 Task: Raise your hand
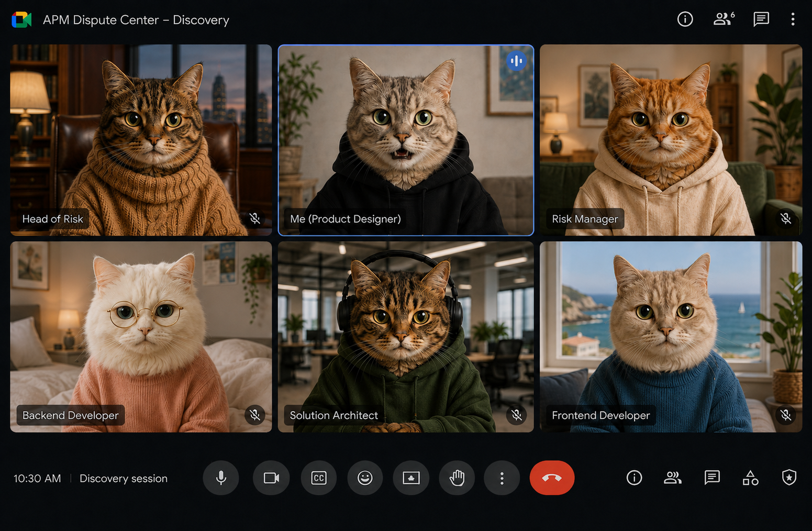point(457,478)
